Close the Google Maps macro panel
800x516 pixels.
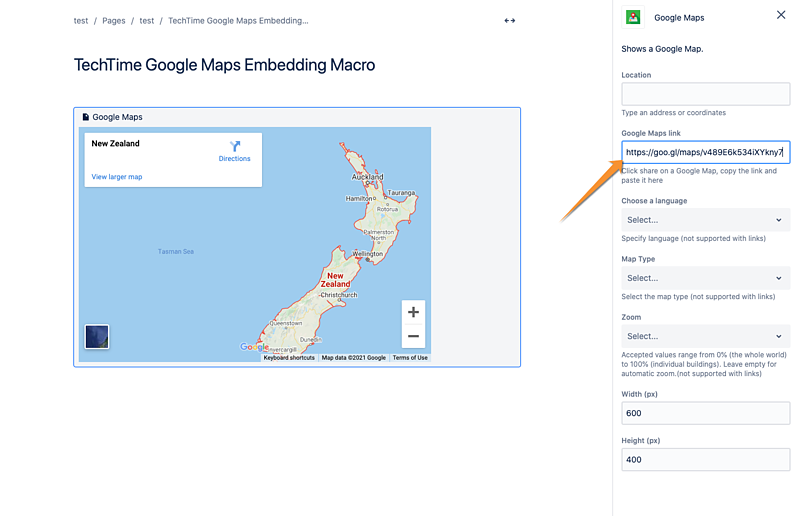781,15
